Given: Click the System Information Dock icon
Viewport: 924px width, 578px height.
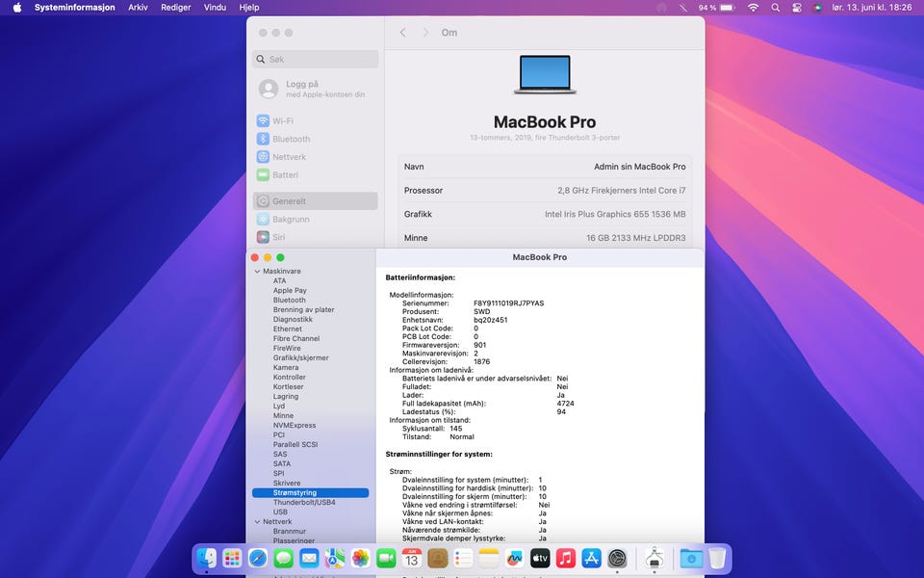Looking at the screenshot, I should point(654,558).
